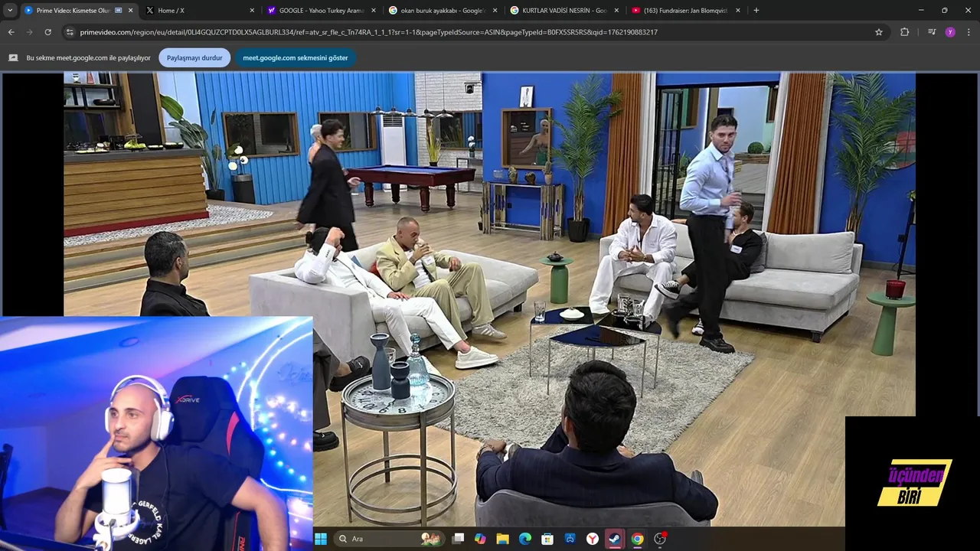Switch to Google Chrome taskbar icon
Screen dimensions: 980x551
pos(637,539)
